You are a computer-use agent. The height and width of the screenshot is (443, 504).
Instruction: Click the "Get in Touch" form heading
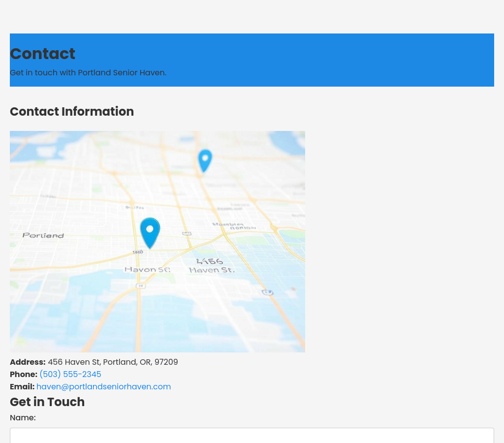(47, 402)
